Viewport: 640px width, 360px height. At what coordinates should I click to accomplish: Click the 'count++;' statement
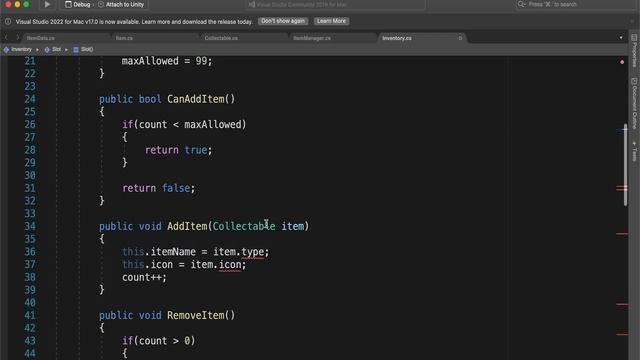(x=144, y=278)
